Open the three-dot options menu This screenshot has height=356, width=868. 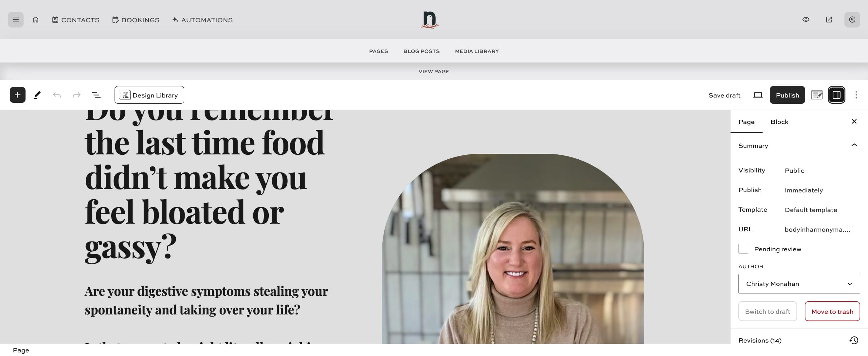856,95
